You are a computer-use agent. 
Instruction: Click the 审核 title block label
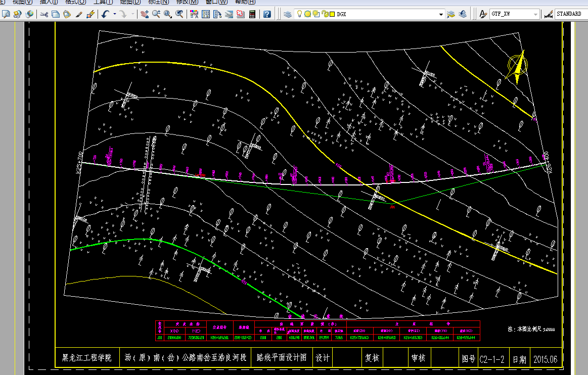point(418,358)
